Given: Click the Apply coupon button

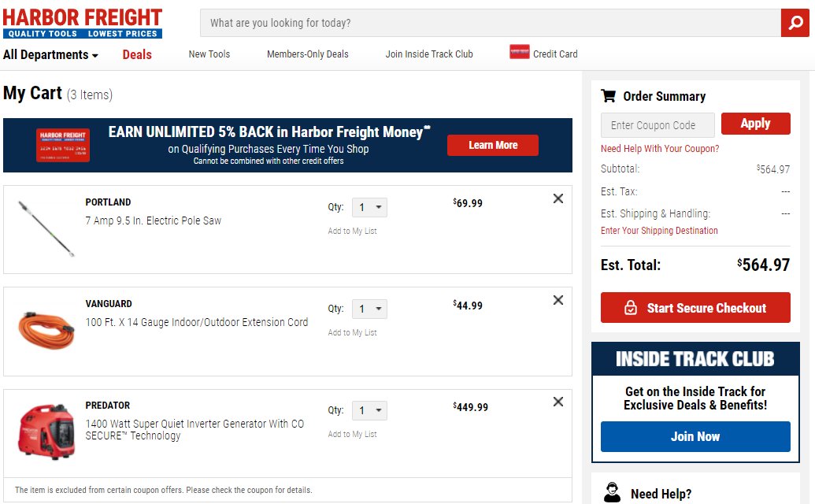Looking at the screenshot, I should click(x=756, y=124).
